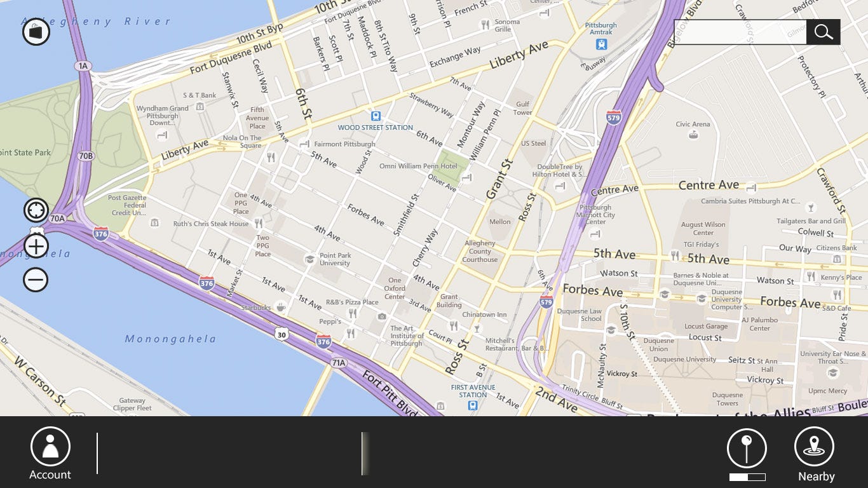This screenshot has height=488, width=868.
Task: Select the Citizens Bank marker icon
Action: (x=837, y=259)
